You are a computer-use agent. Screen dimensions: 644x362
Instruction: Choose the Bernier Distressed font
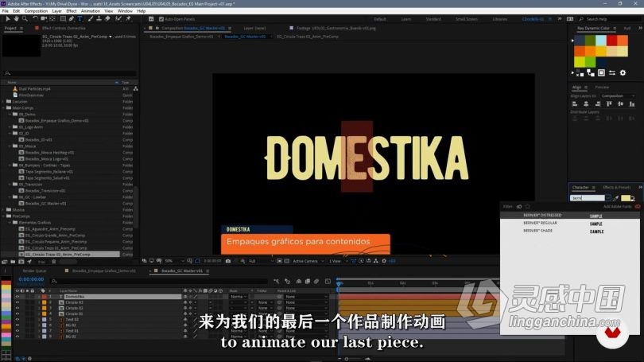click(x=542, y=216)
